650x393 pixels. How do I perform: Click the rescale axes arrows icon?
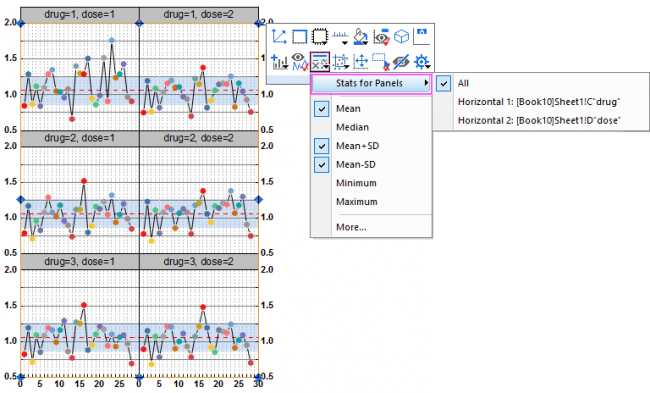279,36
